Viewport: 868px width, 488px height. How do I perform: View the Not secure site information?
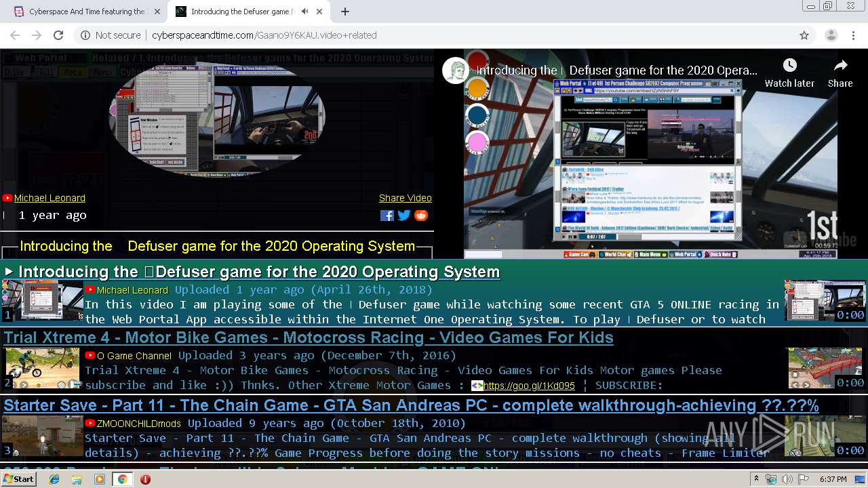(111, 35)
